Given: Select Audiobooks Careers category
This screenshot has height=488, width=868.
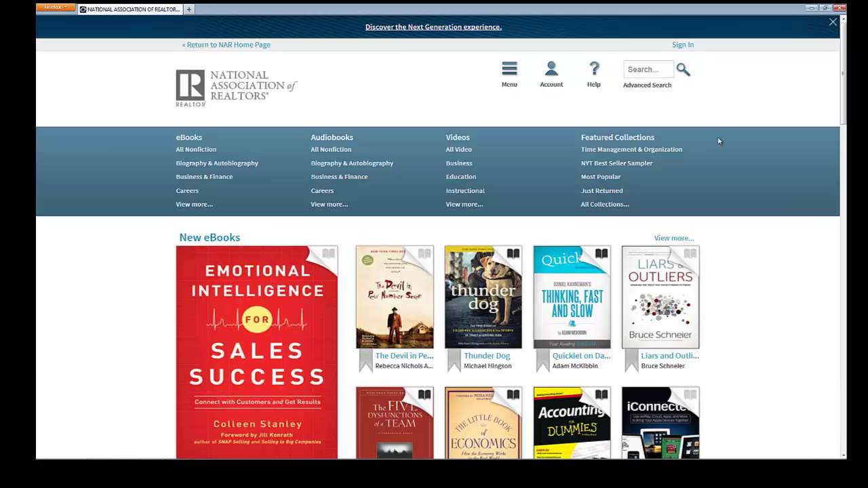Looking at the screenshot, I should (322, 191).
